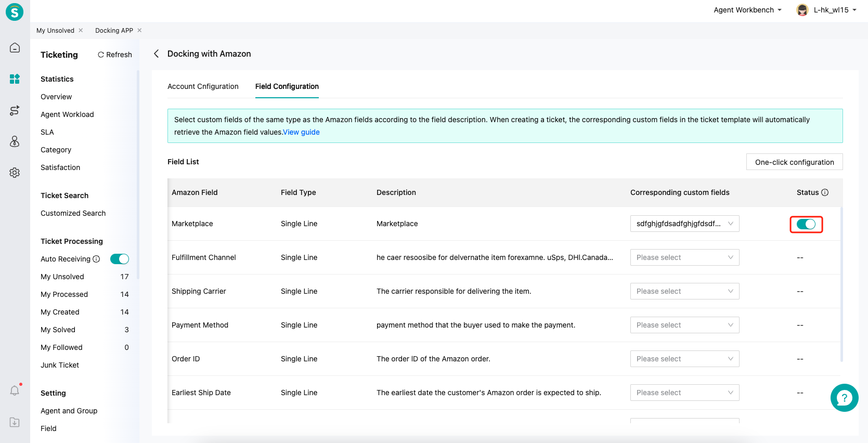This screenshot has width=868, height=443.
Task: Open Order ID custom field dropdown
Action: (x=684, y=359)
